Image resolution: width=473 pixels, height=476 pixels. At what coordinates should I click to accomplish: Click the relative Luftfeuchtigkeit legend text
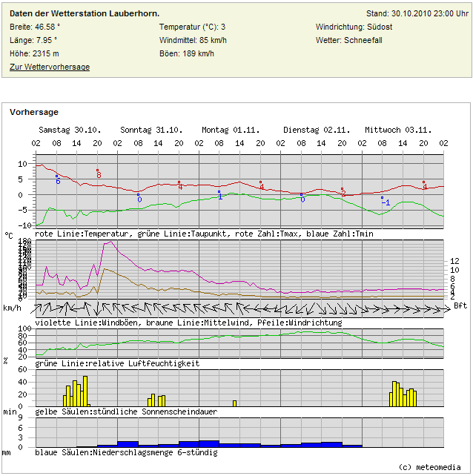tap(117, 363)
